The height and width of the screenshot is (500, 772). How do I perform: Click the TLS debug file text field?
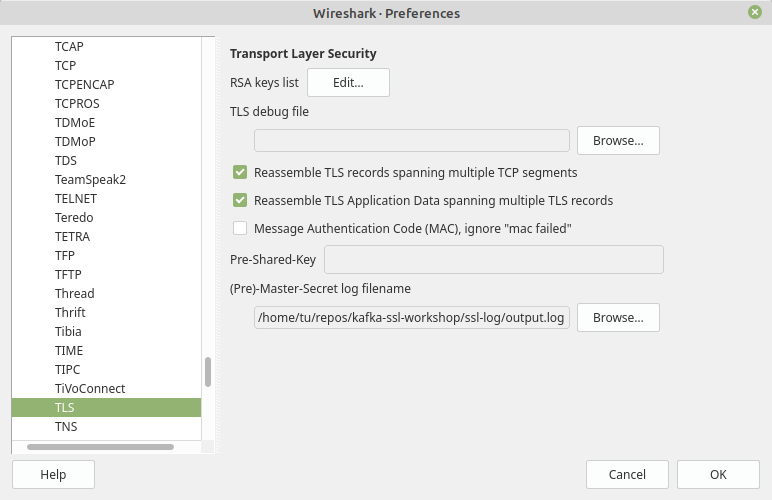(x=411, y=140)
